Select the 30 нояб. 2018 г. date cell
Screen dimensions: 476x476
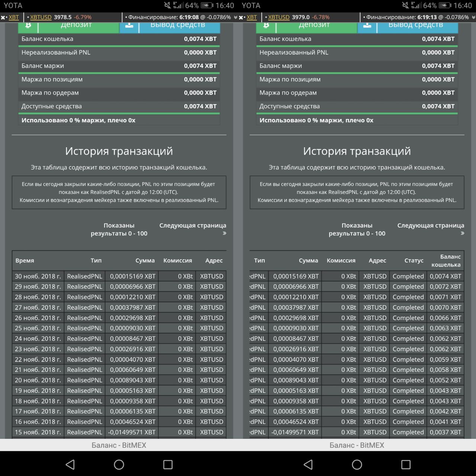[x=38, y=276]
